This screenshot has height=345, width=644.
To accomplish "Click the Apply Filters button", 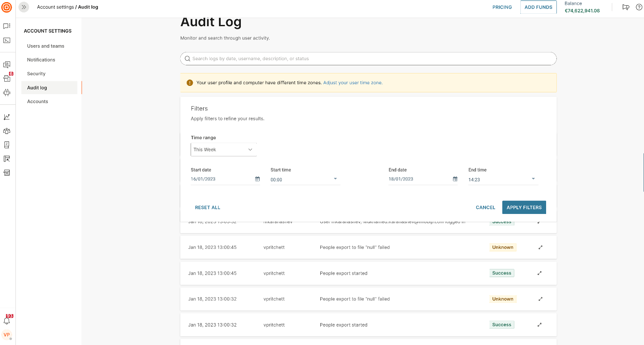I will [524, 208].
